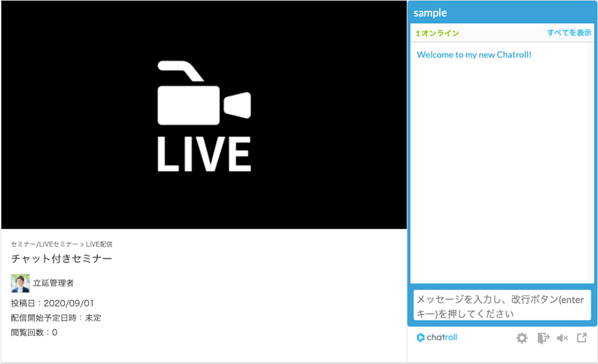This screenshot has width=598, height=364.
Task: Click the チャット付きセミナー title
Action: (x=61, y=258)
